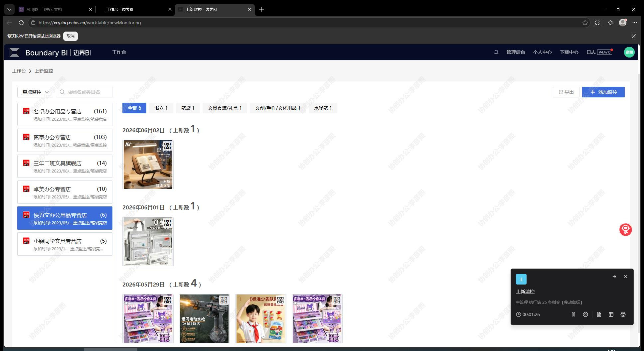View site info via the lock icon
This screenshot has height=351, width=644.
click(x=33, y=23)
